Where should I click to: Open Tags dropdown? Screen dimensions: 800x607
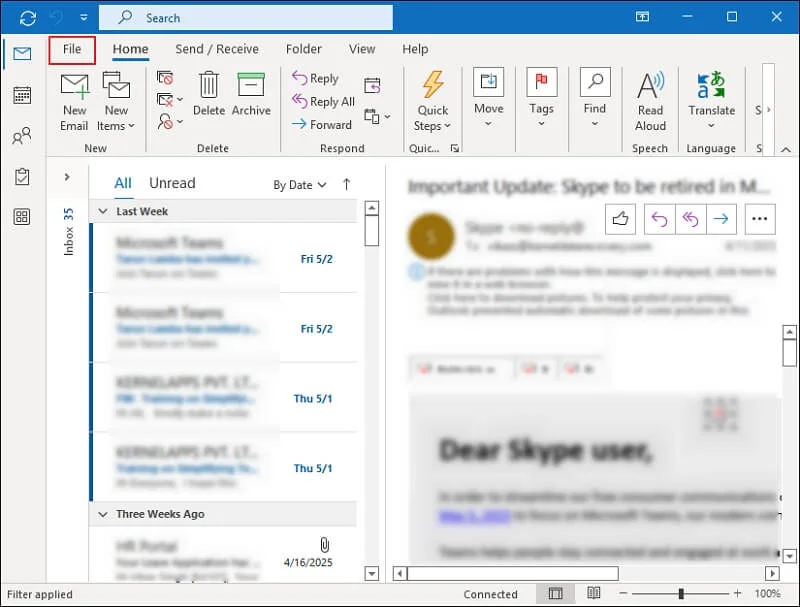541,98
